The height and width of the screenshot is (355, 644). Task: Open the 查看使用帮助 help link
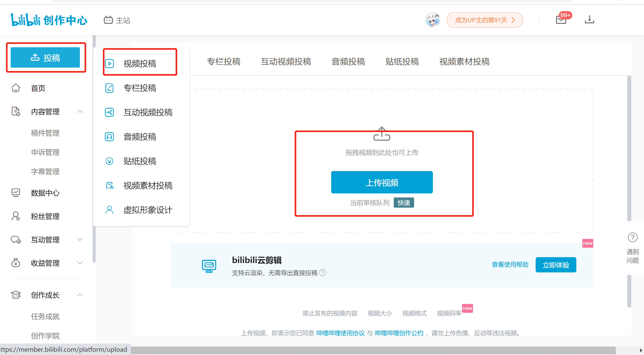click(x=510, y=265)
